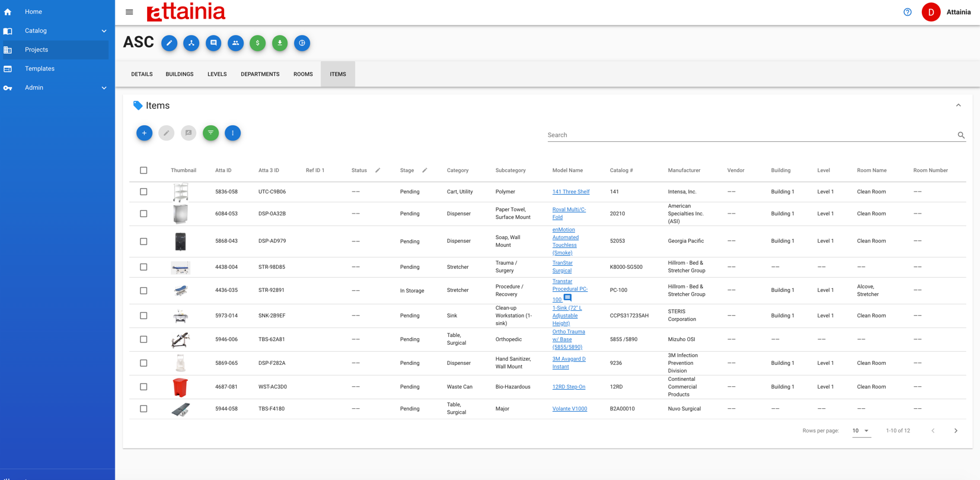Expand the Admin sidebar chevron
The image size is (980, 480).
click(x=104, y=88)
